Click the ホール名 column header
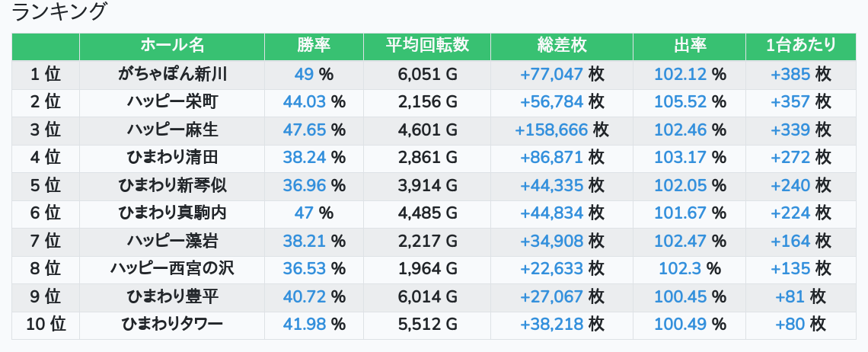Viewport: 868px width, 352px height. 172,46
